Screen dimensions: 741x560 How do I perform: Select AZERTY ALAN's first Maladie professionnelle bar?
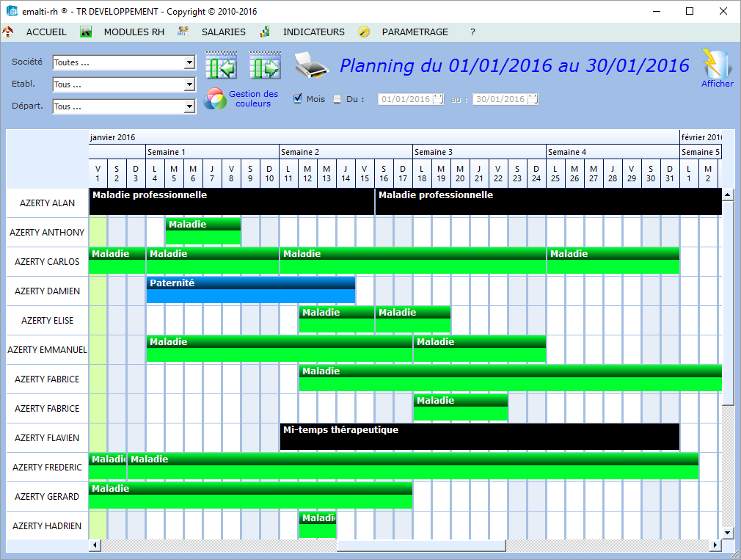tap(232, 203)
